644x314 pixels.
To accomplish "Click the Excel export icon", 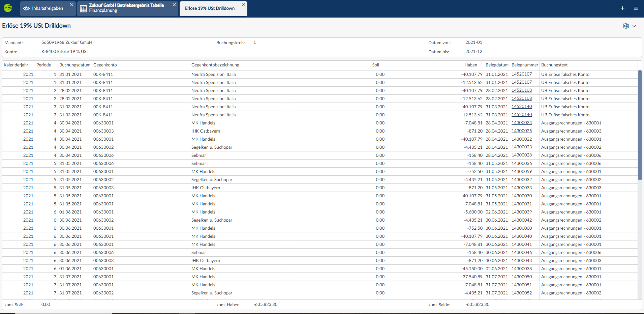I will [625, 26].
